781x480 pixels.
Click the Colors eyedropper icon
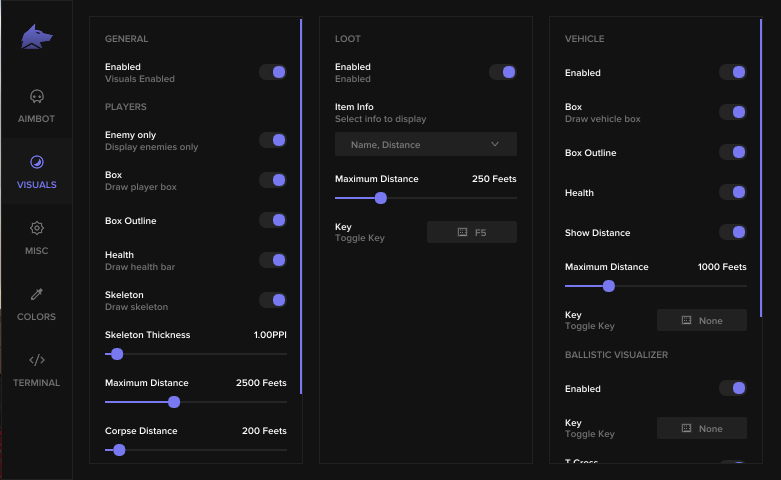click(x=37, y=294)
